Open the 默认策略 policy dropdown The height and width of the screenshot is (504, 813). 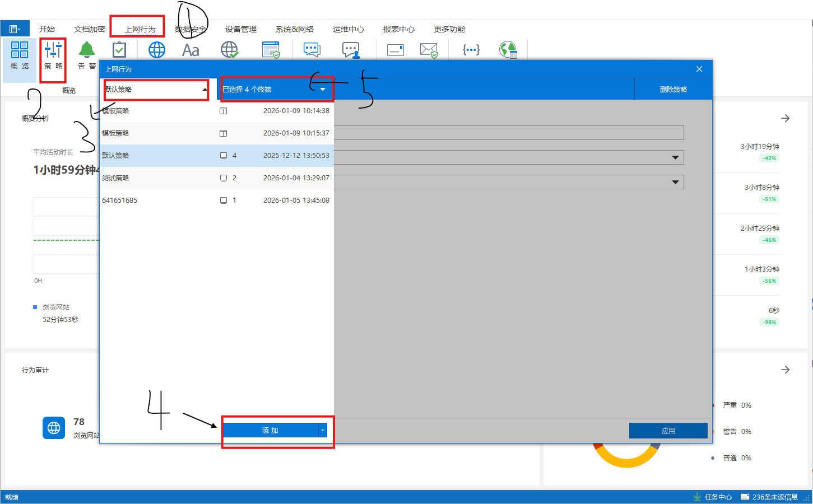pyautogui.click(x=156, y=90)
